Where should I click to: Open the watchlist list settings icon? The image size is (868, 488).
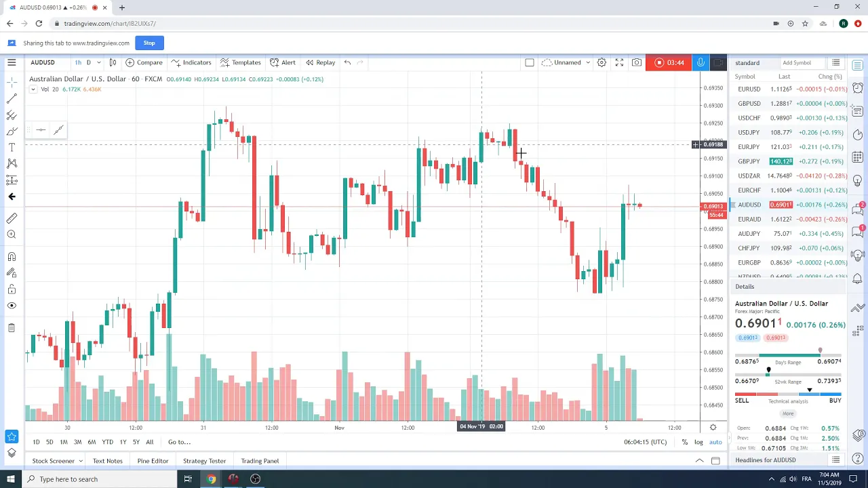point(836,63)
